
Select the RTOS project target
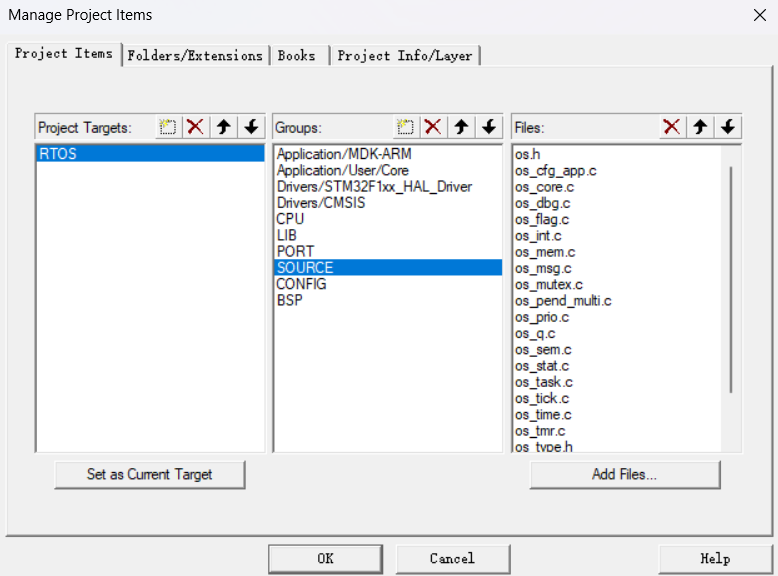point(150,154)
